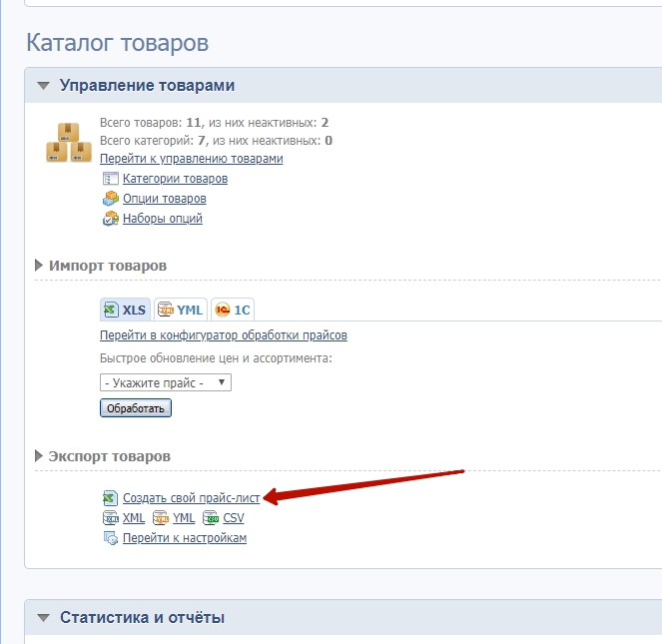Image resolution: width=662 pixels, height=644 pixels.
Task: Open the Укажите прайс dropdown
Action: pyautogui.click(x=166, y=382)
